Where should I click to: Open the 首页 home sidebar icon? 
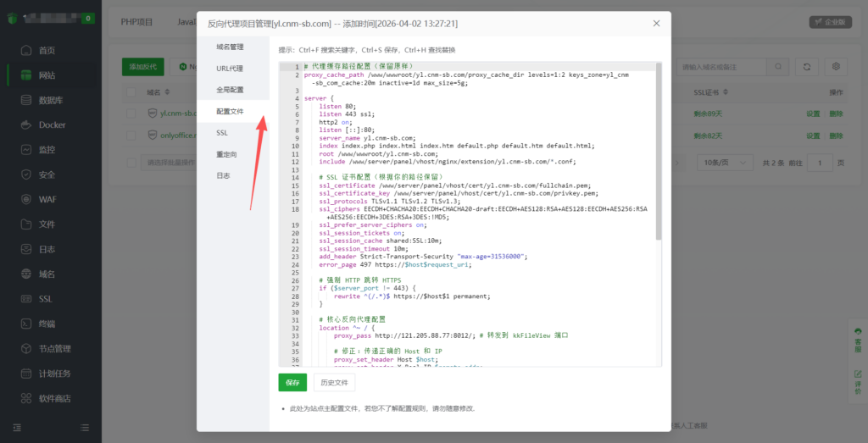tap(26, 50)
